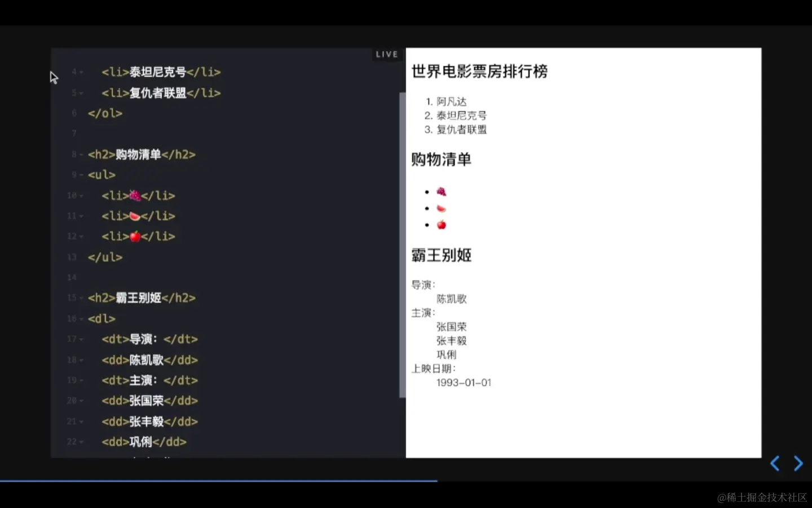Click the grape emoji on code line 10
812x508 pixels.
pos(135,195)
